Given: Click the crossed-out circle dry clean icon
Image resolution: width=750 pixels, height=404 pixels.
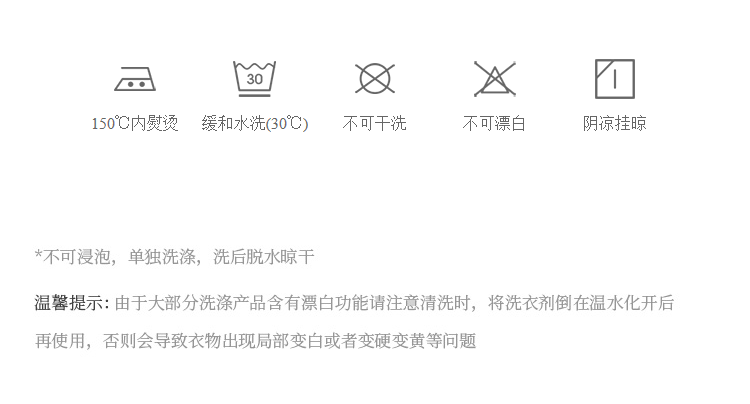Looking at the screenshot, I should [x=375, y=78].
